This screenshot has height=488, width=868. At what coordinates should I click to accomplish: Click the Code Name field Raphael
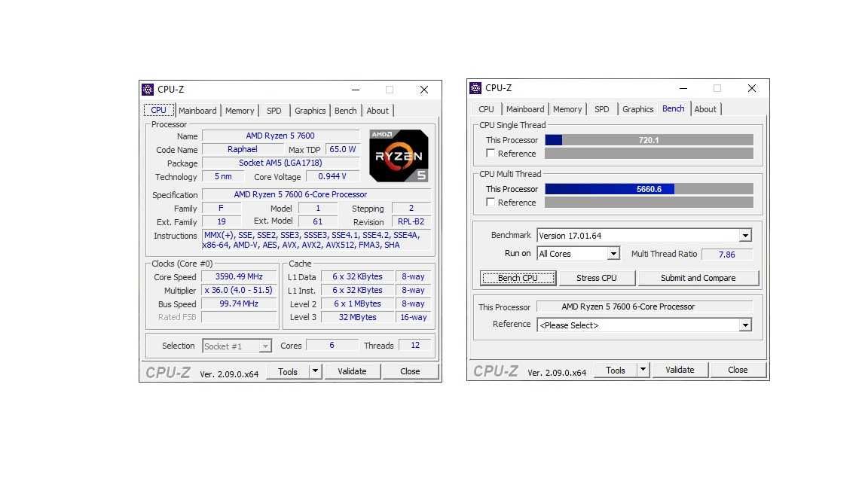tap(243, 149)
